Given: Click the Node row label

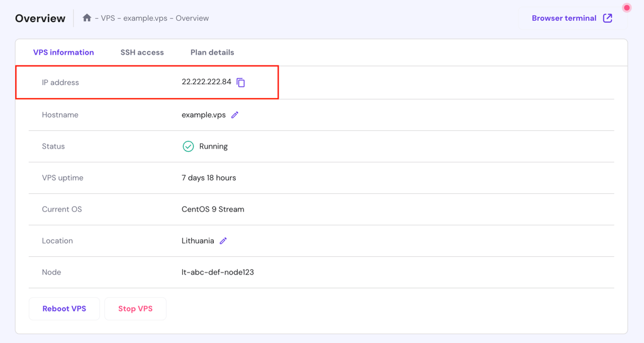Looking at the screenshot, I should tap(52, 273).
